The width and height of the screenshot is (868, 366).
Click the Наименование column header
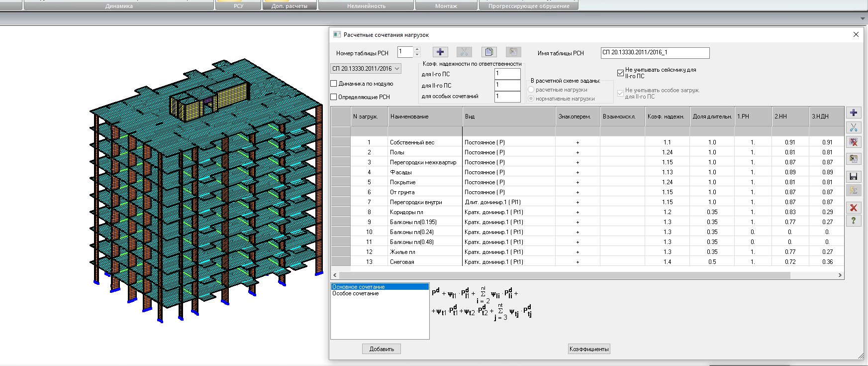[425, 117]
